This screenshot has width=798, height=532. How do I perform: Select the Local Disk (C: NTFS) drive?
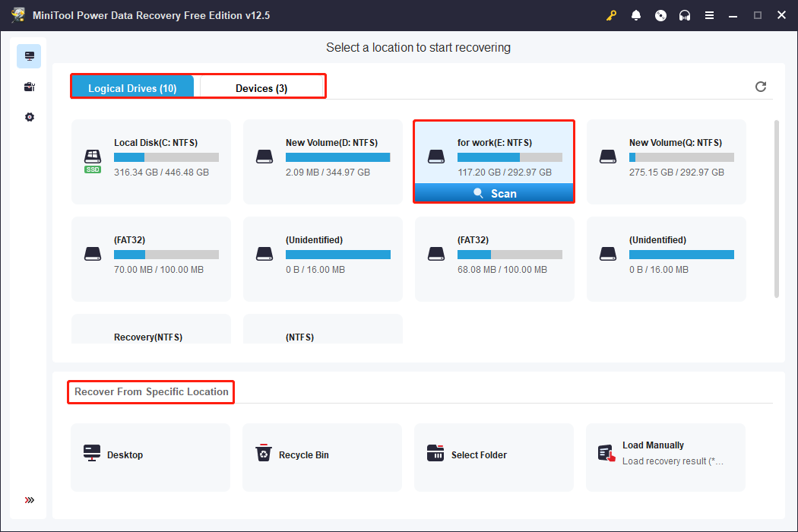pos(151,161)
